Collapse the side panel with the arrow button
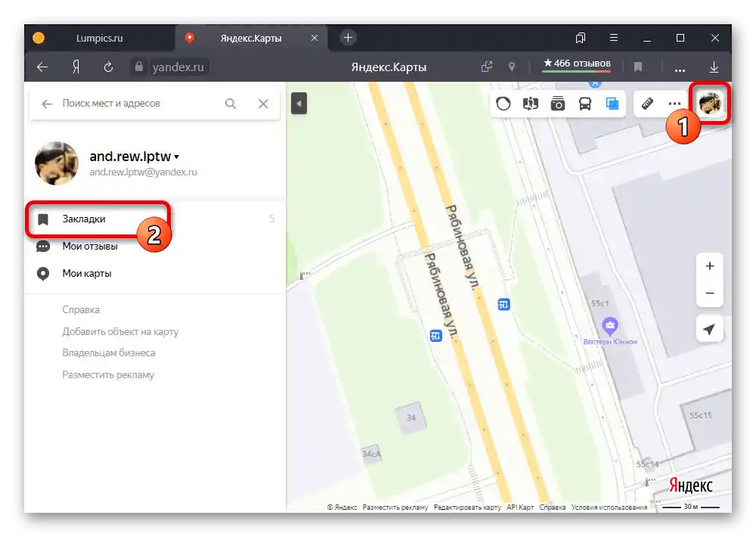This screenshot has height=537, width=756. [299, 104]
